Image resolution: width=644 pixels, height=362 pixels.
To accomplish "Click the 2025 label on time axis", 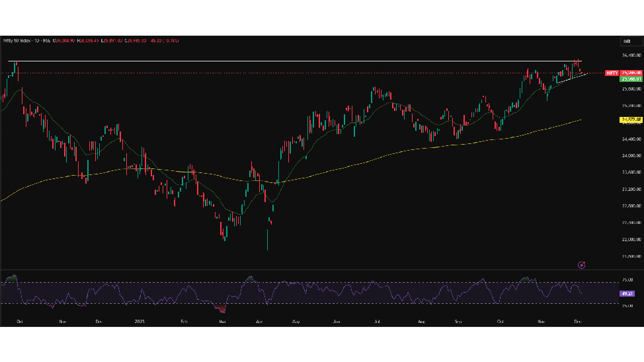I will tap(140, 322).
